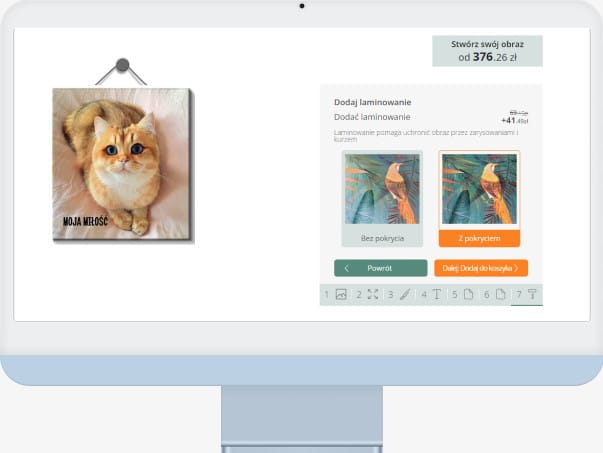Click the left chevron on Powrót
Viewport: 603px width, 453px height.
pyautogui.click(x=347, y=268)
